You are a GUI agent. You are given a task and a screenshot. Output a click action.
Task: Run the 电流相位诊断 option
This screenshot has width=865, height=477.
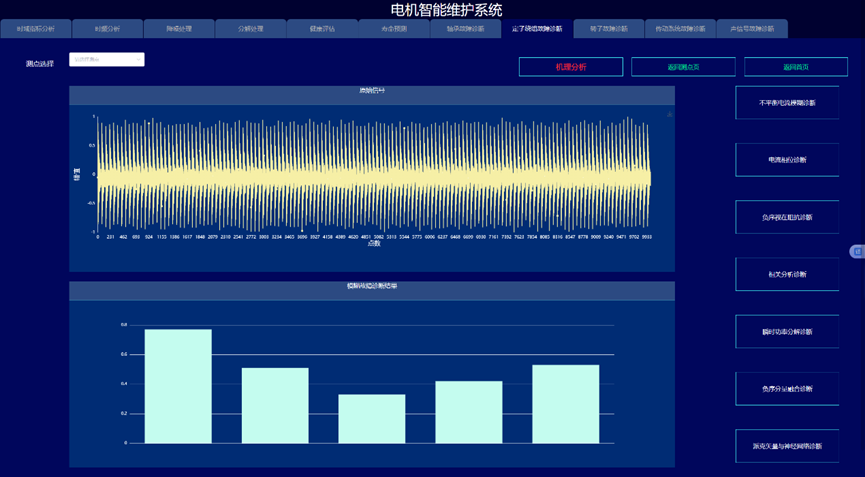click(787, 160)
